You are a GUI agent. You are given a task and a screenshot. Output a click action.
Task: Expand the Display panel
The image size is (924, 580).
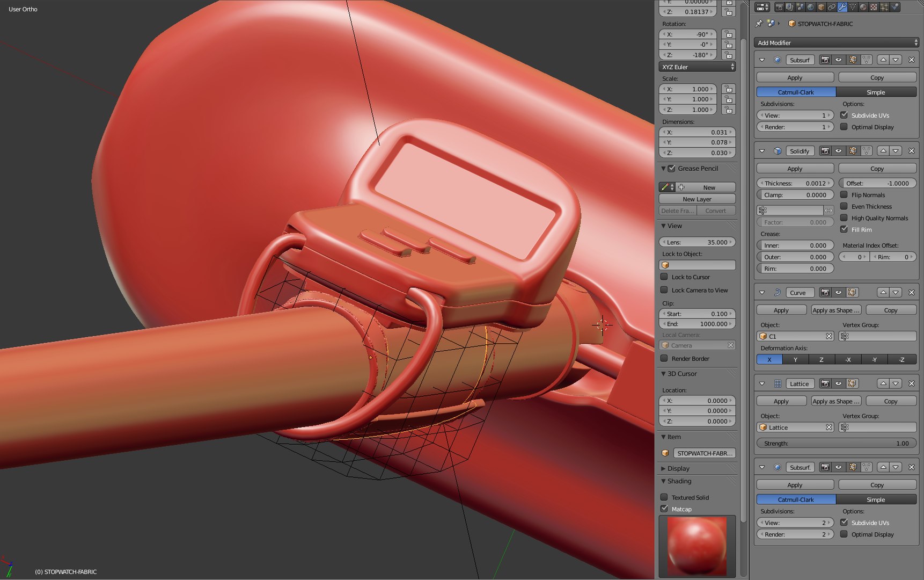[663, 468]
